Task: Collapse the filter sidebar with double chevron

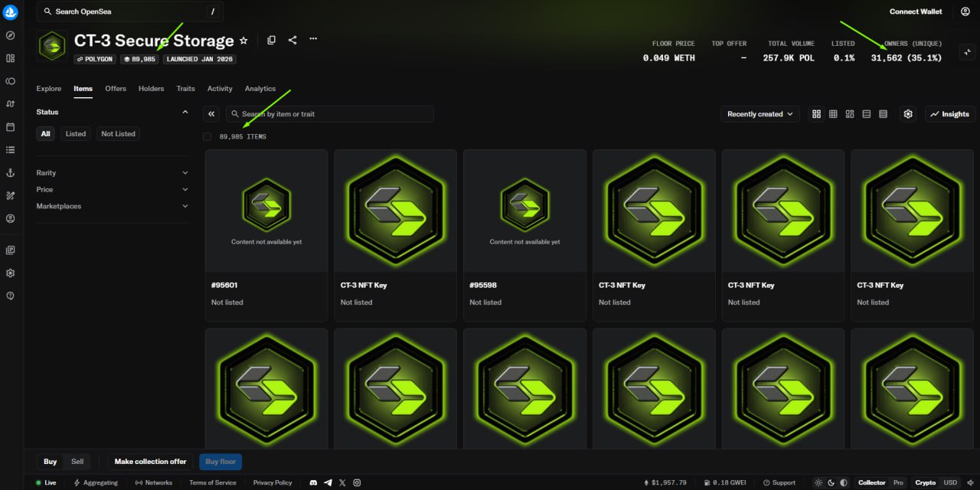Action: pyautogui.click(x=212, y=114)
